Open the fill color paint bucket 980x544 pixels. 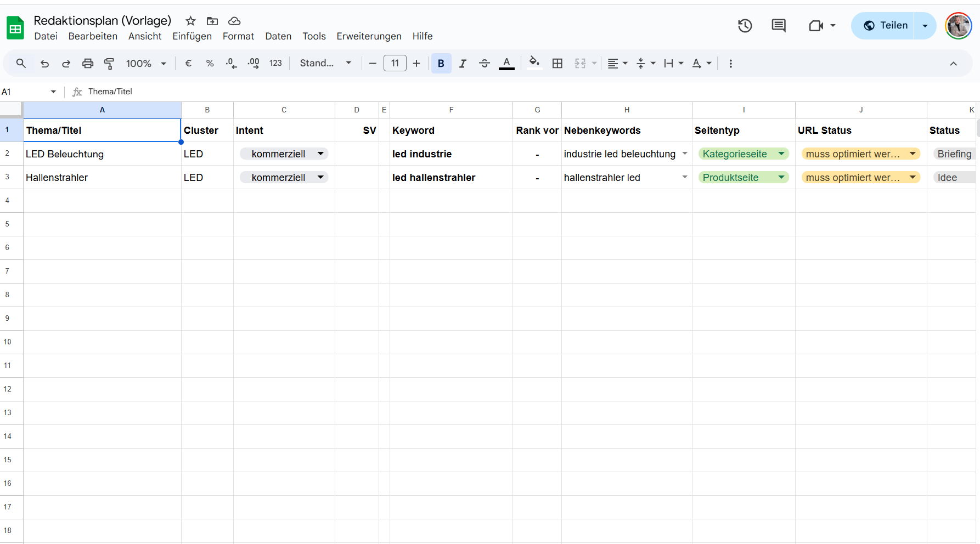534,64
